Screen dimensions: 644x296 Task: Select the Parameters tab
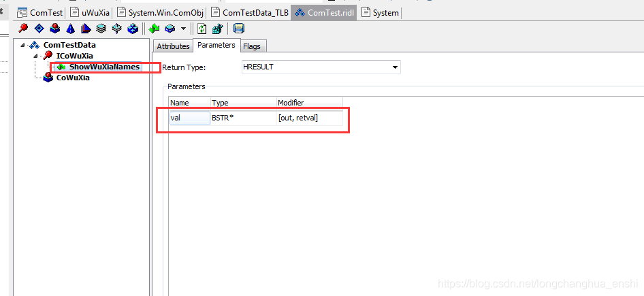(216, 45)
